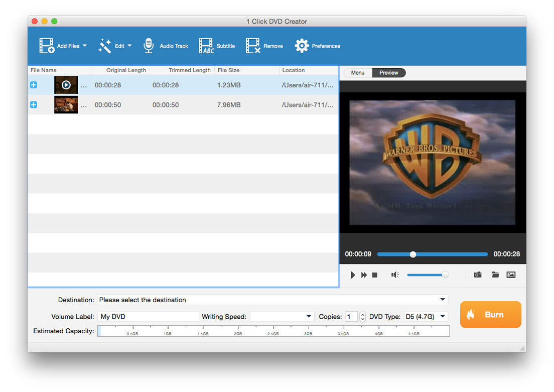Close the window with red button
The width and height of the screenshot is (554, 392).
35,21
